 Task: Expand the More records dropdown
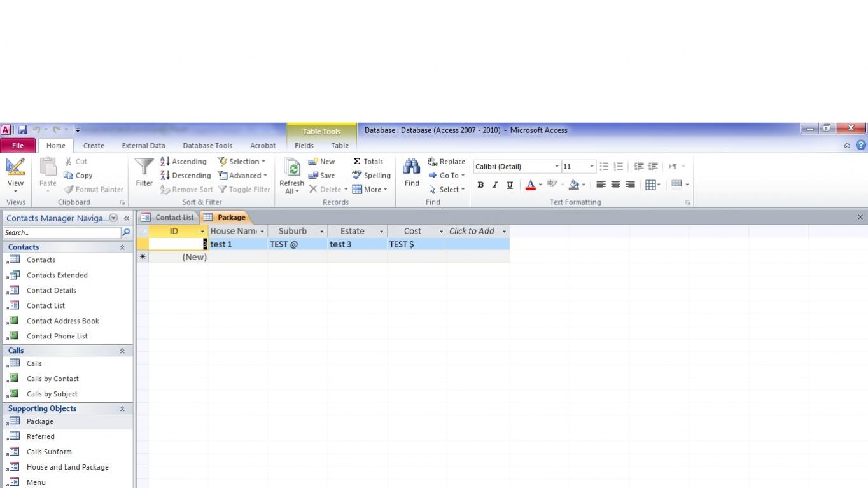click(x=370, y=190)
